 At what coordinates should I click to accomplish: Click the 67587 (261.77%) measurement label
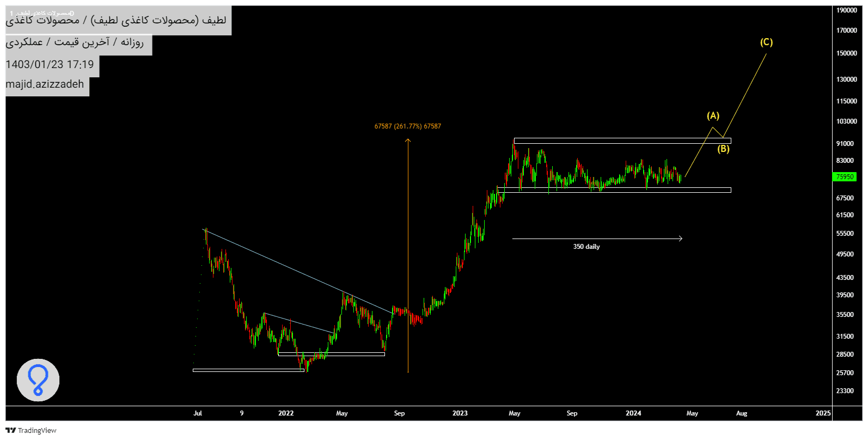(x=408, y=126)
